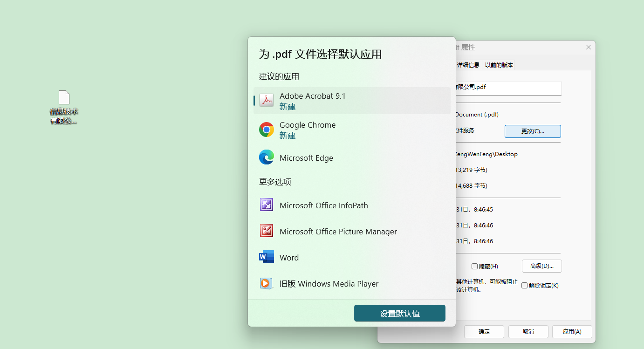The width and height of the screenshot is (644, 349).
Task: Click the 更多选项 heading
Action: [x=275, y=182]
